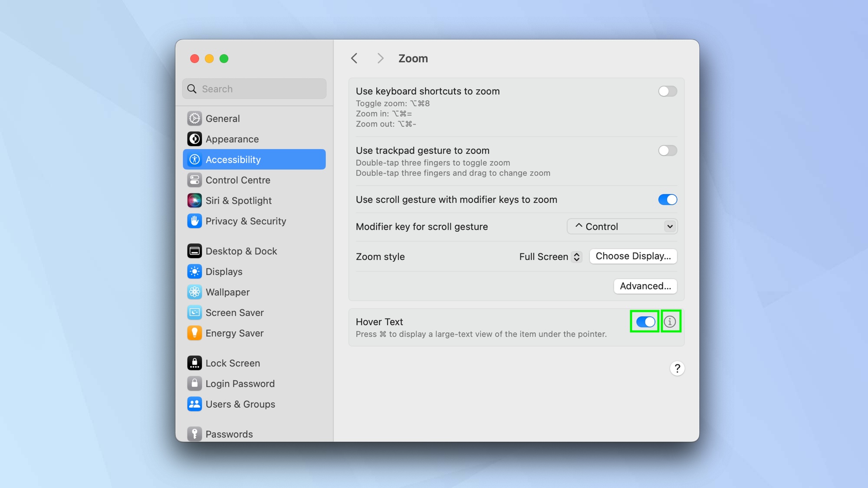Click the help question mark button
This screenshot has height=488, width=868.
click(x=677, y=368)
